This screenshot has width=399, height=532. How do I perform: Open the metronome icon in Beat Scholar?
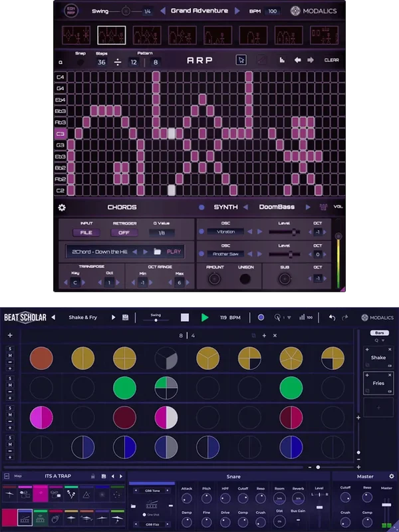[277, 318]
